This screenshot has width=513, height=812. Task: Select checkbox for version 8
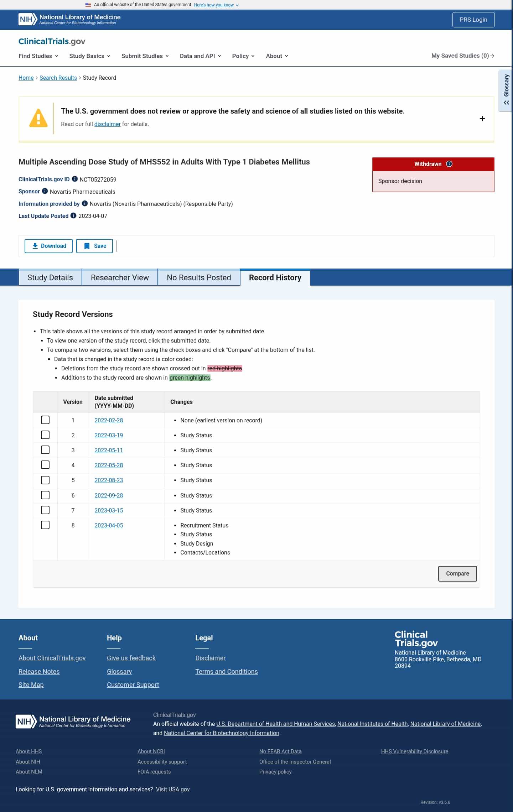(x=45, y=525)
